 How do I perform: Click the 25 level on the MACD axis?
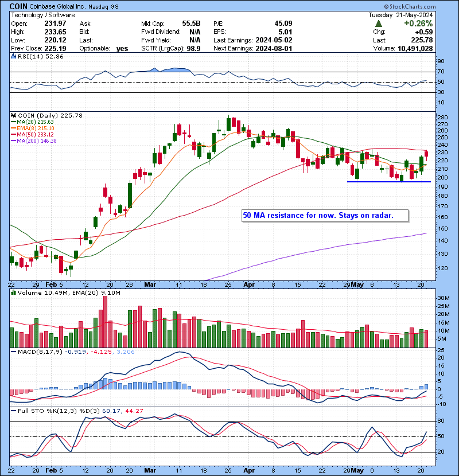tap(441, 350)
